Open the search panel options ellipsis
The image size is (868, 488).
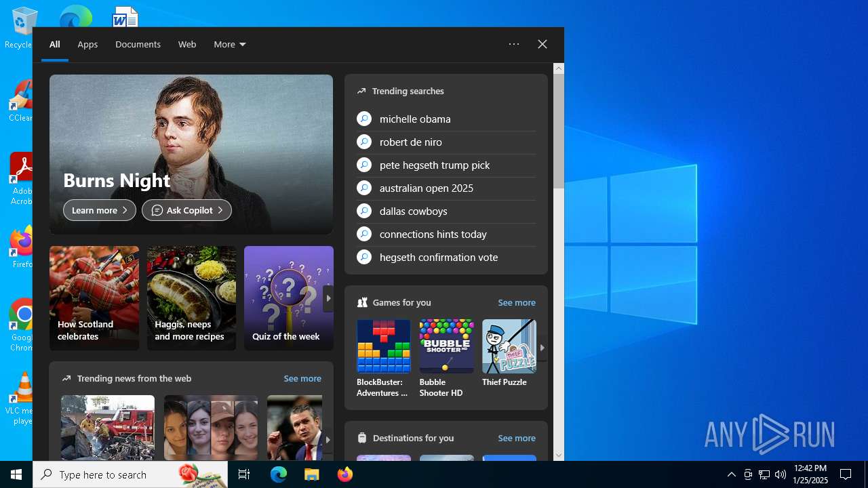[x=514, y=44]
